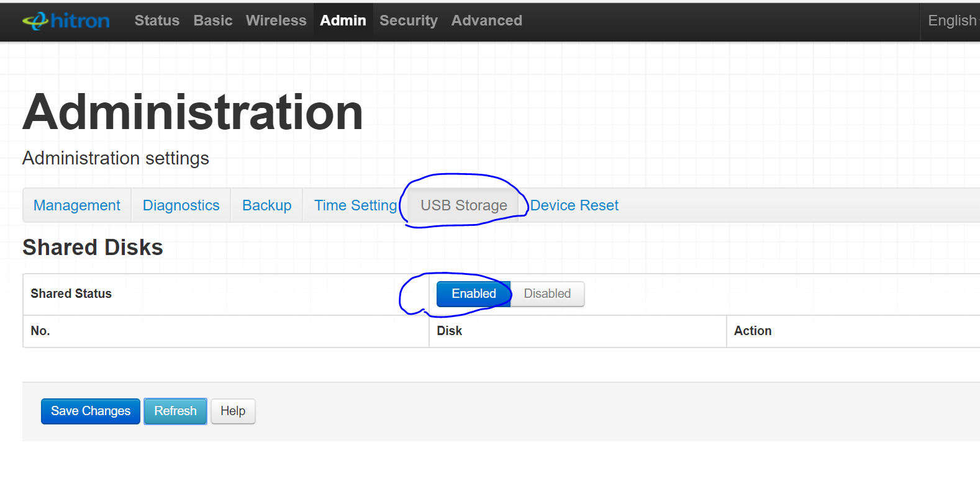Set Shared Status to Disabled
This screenshot has width=980, height=502.
pyautogui.click(x=547, y=294)
